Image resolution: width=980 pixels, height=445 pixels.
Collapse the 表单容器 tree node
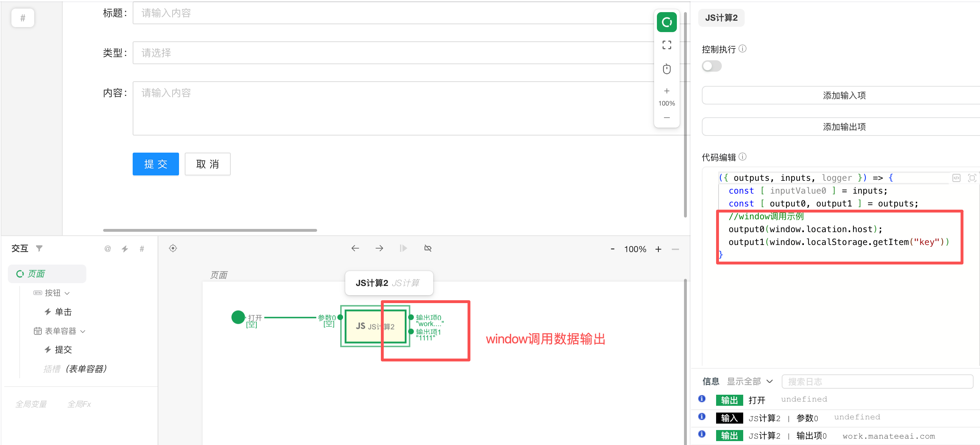pos(83,331)
